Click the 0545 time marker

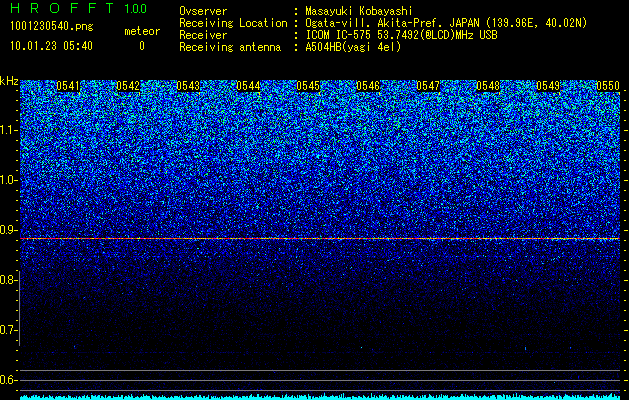click(308, 86)
